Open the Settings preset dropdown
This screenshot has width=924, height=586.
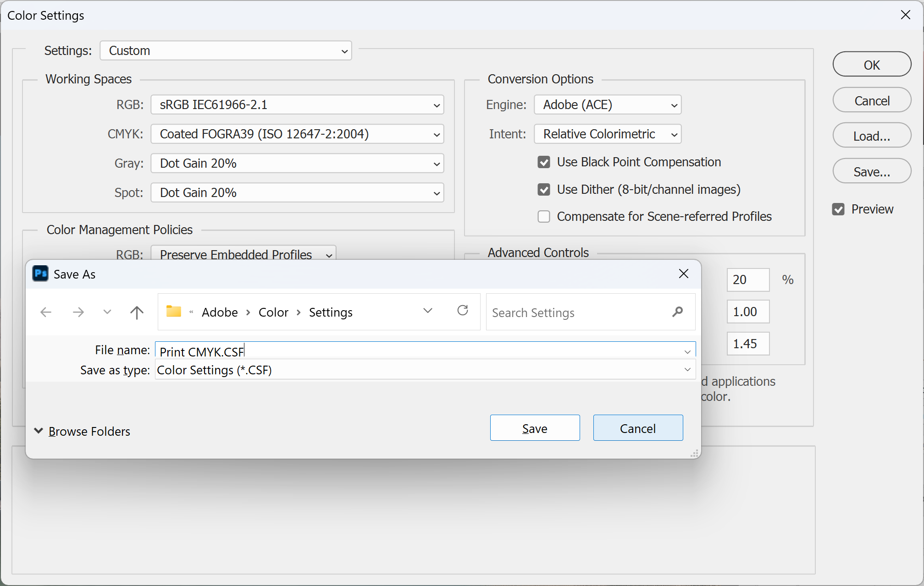tap(226, 50)
